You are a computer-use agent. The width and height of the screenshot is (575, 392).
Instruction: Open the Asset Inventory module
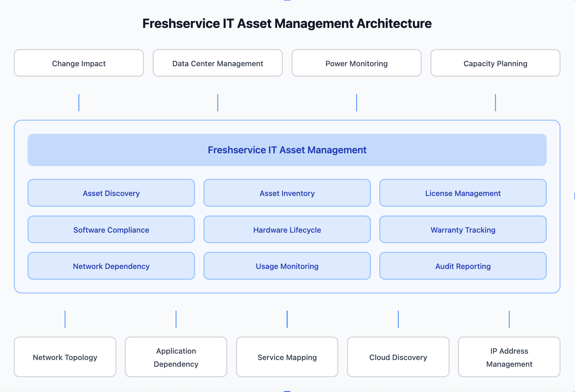(x=287, y=193)
